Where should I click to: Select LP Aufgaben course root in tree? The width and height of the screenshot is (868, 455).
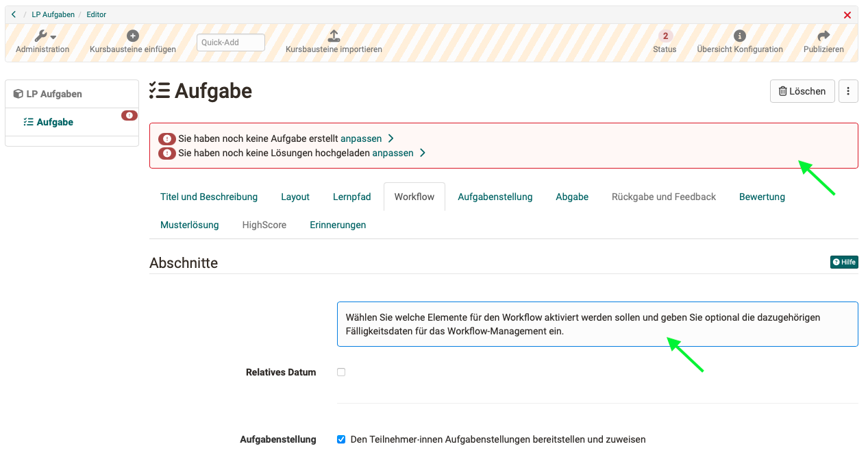click(54, 94)
